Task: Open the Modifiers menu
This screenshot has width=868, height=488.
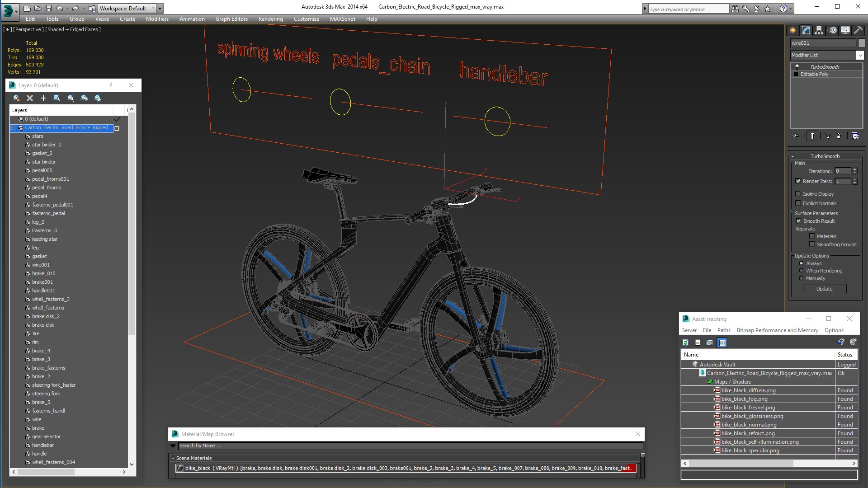Action: [x=157, y=19]
